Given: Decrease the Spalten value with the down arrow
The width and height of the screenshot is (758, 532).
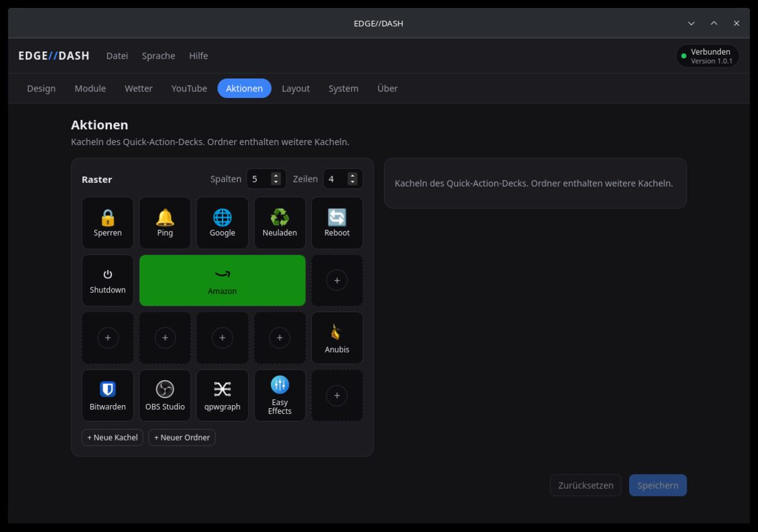Looking at the screenshot, I should point(275,182).
